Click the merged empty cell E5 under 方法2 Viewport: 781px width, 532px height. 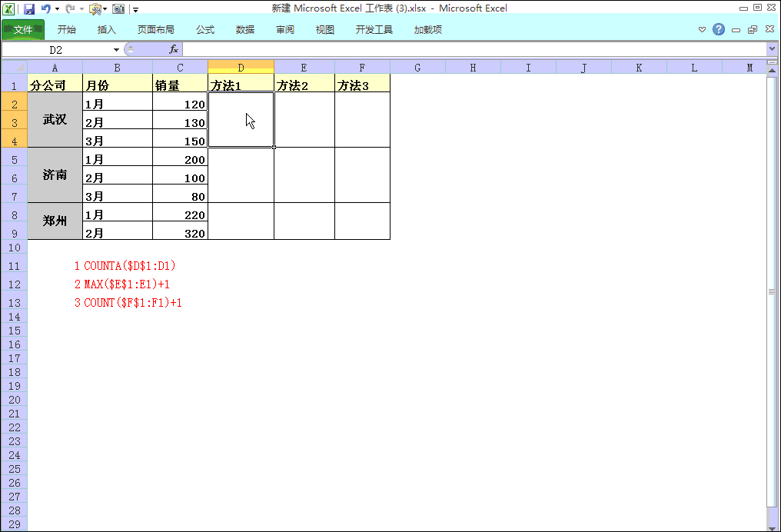tap(304, 175)
